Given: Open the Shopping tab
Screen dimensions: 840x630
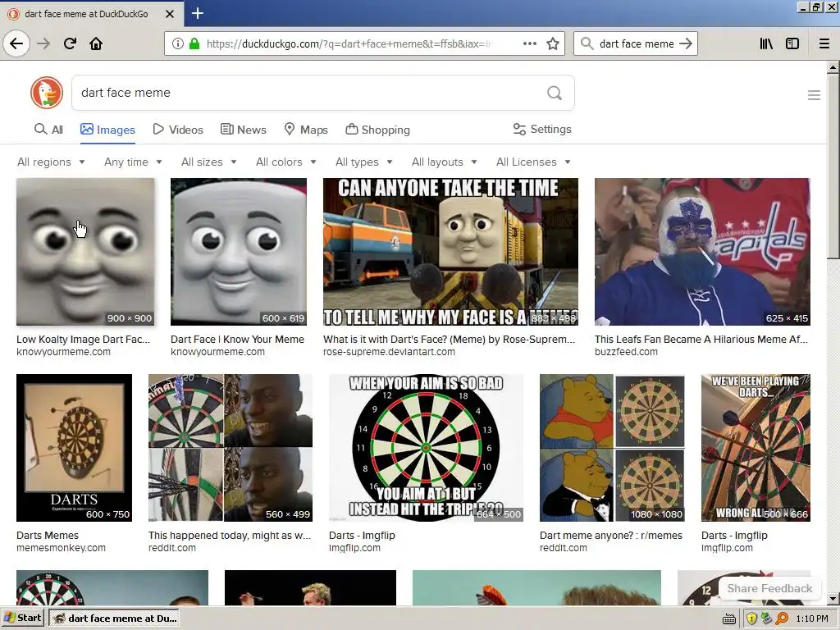Looking at the screenshot, I should (x=377, y=130).
